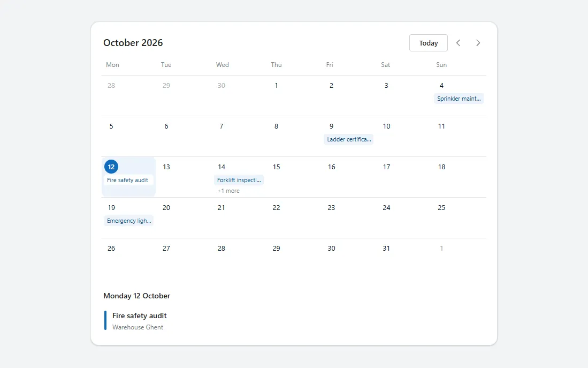Select greyed-out November 1 in last row
Screen dimensions: 588x368
(x=441, y=248)
